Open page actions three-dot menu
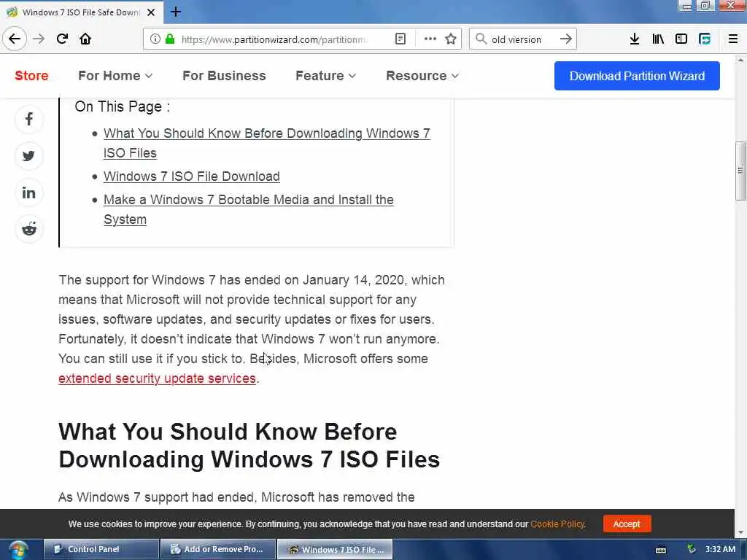The image size is (747, 560). [x=430, y=39]
